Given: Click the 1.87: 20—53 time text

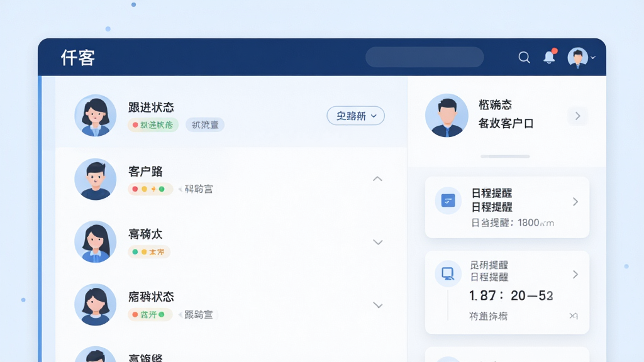Looking at the screenshot, I should [x=511, y=295].
